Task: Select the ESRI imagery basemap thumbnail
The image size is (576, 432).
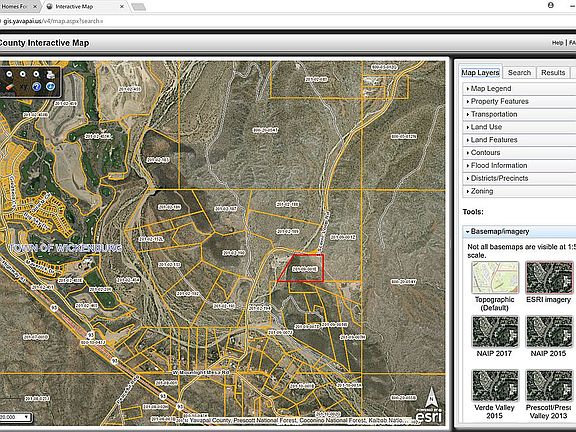Action: [x=549, y=278]
